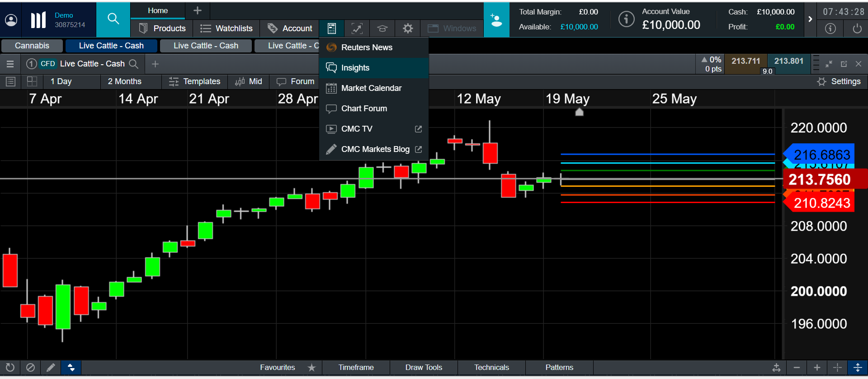The image size is (868, 379).
Task: Select Reuters News from dropdown menu
Action: click(x=374, y=47)
